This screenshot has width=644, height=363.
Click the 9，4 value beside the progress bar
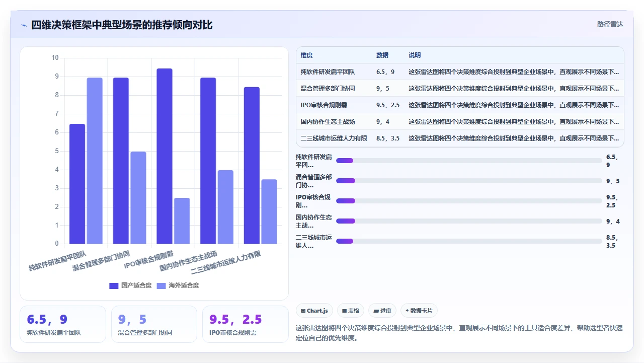(613, 221)
